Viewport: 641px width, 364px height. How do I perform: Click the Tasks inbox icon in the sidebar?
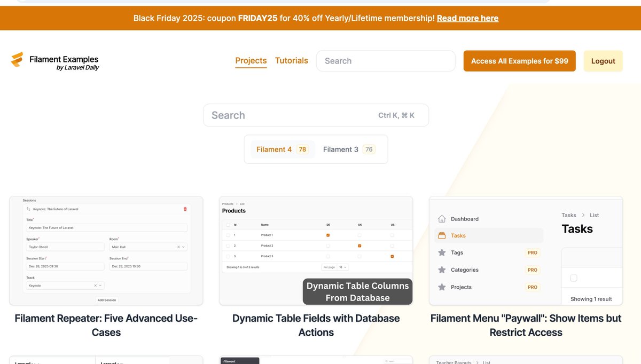pos(442,235)
